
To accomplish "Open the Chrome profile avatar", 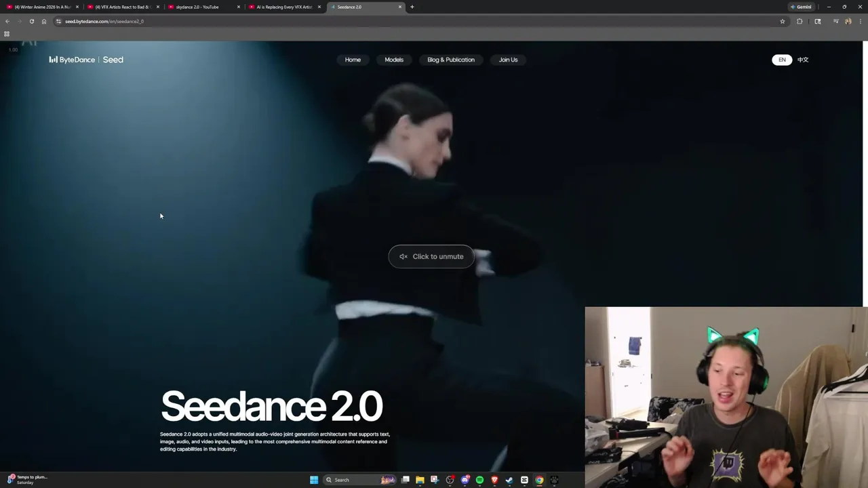I will 848,21.
